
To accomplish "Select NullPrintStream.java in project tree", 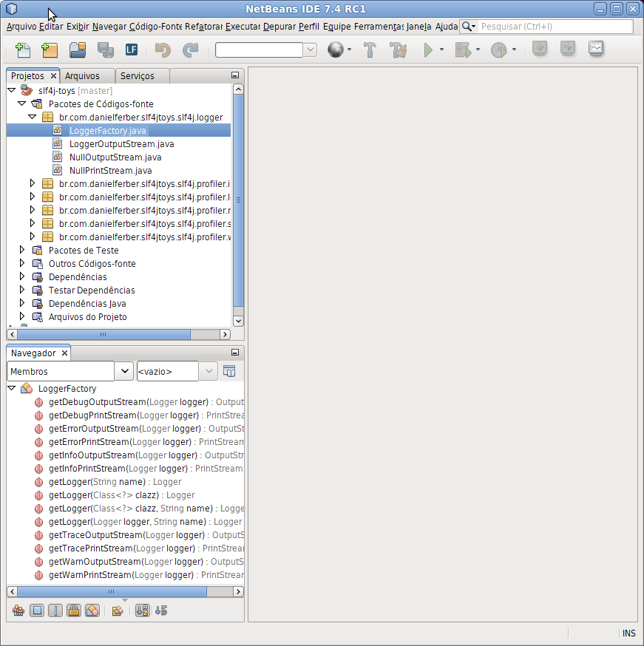I will 110,171.
